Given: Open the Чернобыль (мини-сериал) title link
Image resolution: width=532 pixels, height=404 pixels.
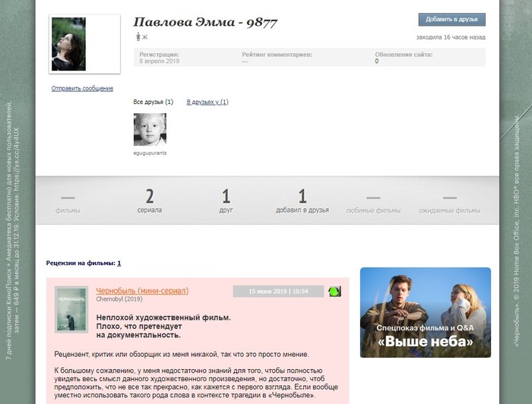Looking at the screenshot, I should 142,291.
